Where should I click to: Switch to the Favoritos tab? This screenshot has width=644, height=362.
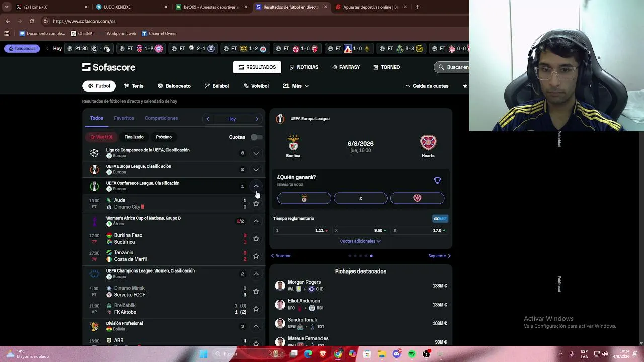pyautogui.click(x=124, y=118)
